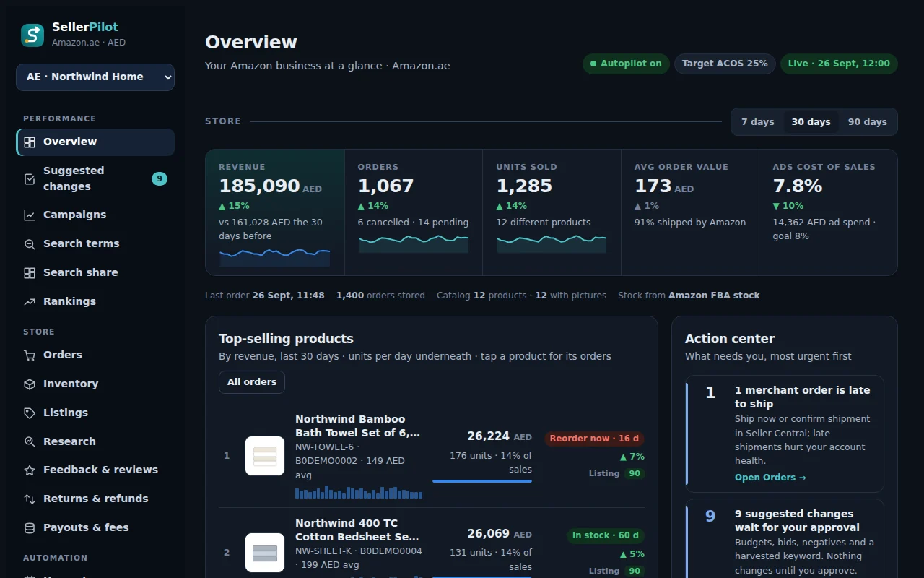Click the Last order 26 Sept, 11:48 text
This screenshot has width=924, height=578.
(x=265, y=296)
